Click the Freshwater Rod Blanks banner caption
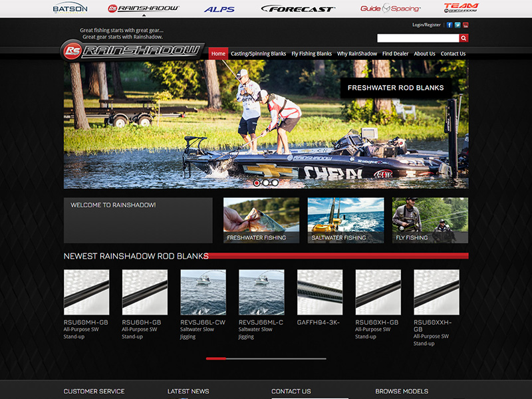Image resolution: width=532 pixels, height=399 pixels. [x=396, y=88]
